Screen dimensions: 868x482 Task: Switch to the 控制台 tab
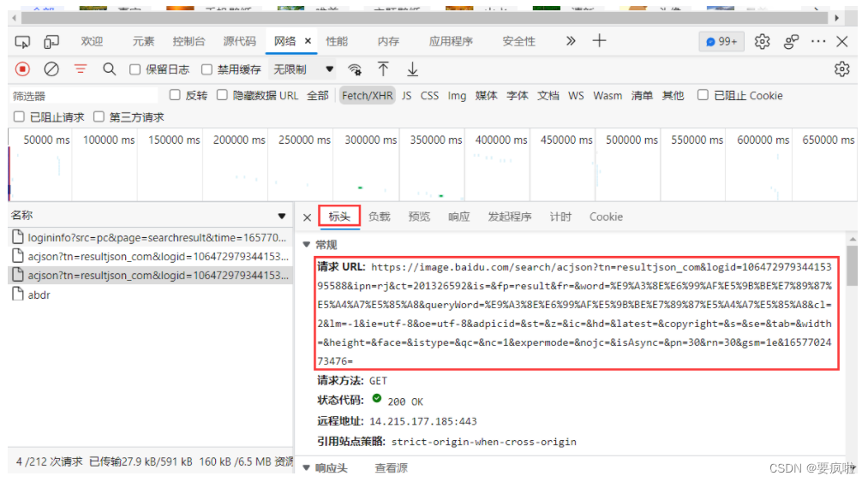click(189, 41)
